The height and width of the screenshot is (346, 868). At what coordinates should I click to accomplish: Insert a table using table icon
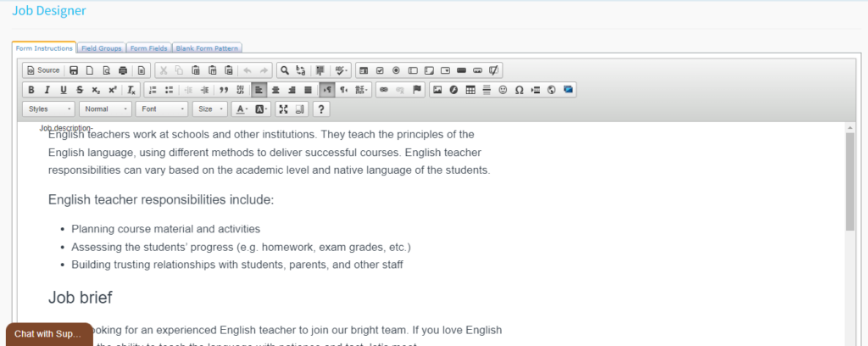[x=470, y=90]
